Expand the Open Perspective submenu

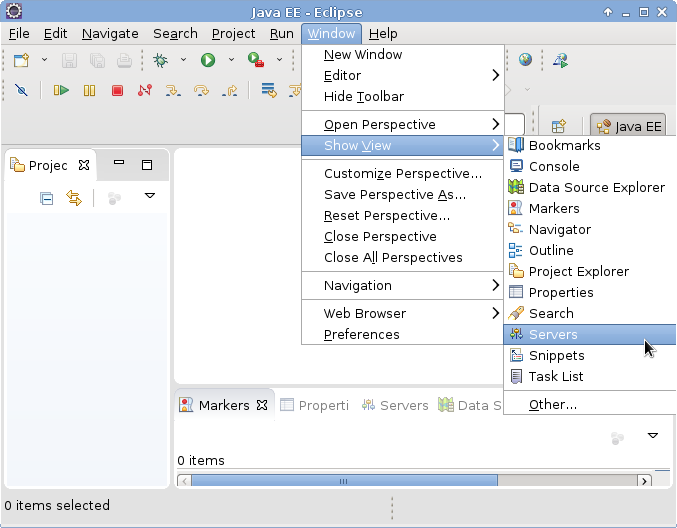click(403, 125)
